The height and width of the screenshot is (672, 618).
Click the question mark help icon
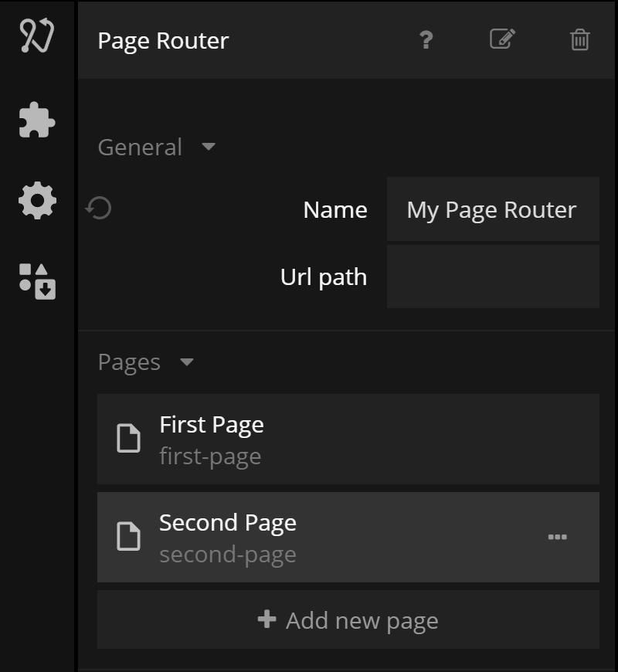tap(426, 39)
